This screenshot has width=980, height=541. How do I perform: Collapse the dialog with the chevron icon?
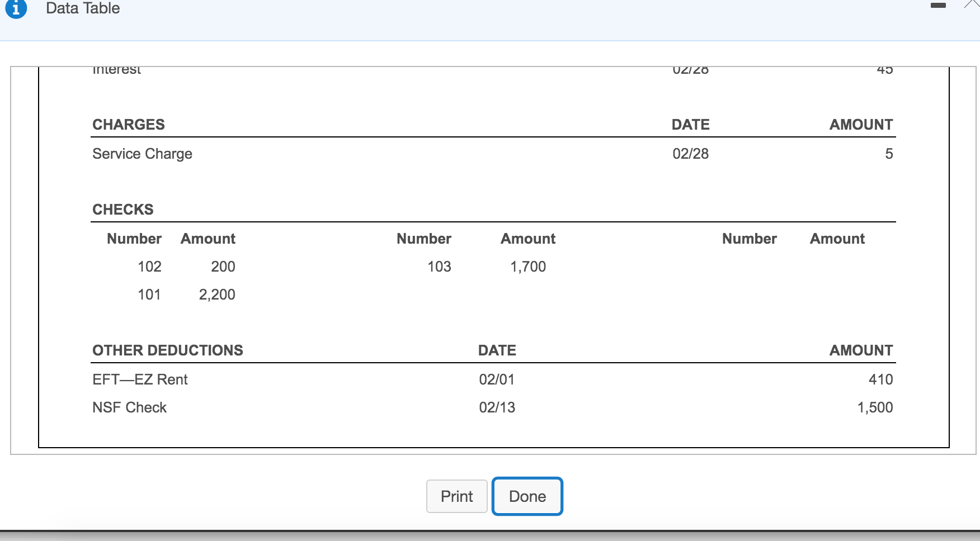click(x=973, y=4)
